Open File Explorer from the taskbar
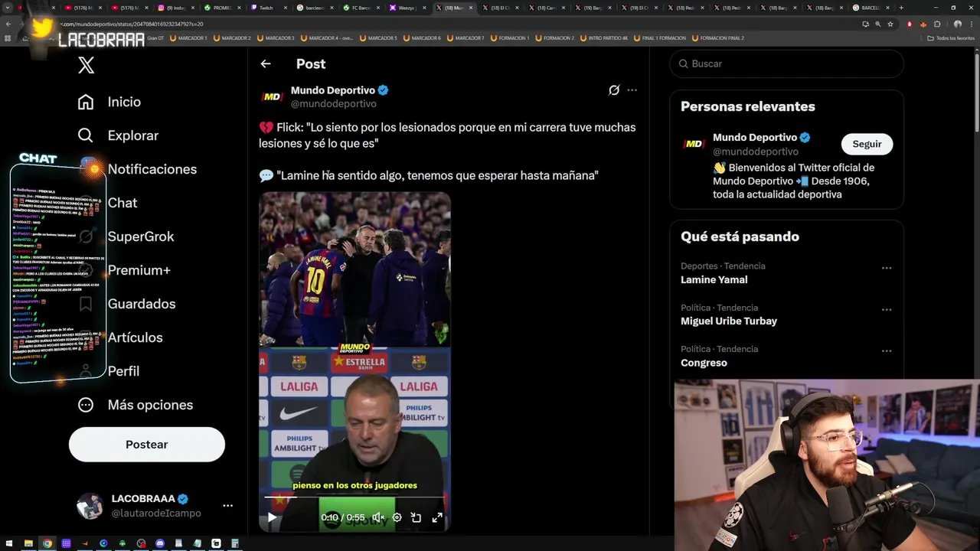The width and height of the screenshot is (980, 551). (x=28, y=543)
